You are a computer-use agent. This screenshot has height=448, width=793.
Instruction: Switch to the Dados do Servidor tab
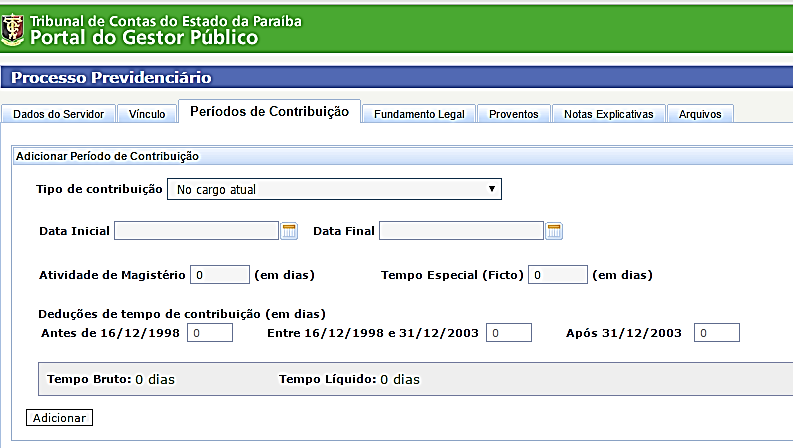coord(58,114)
